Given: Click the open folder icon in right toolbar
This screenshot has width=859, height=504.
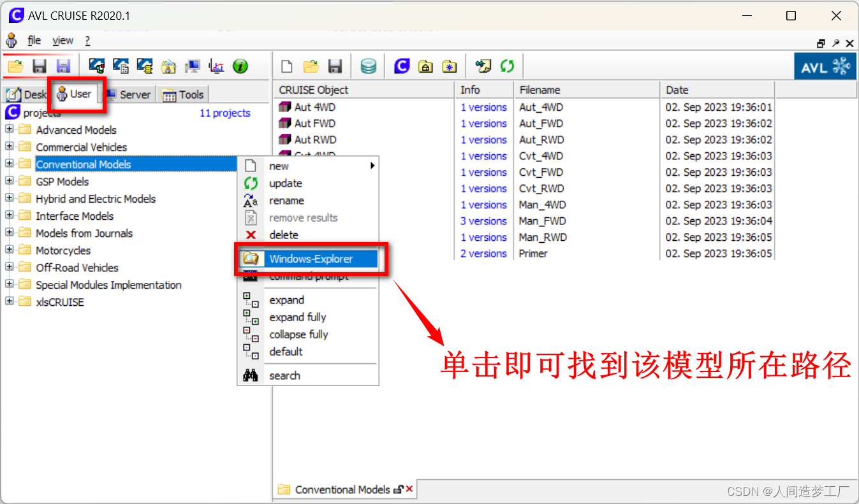Looking at the screenshot, I should click(311, 66).
